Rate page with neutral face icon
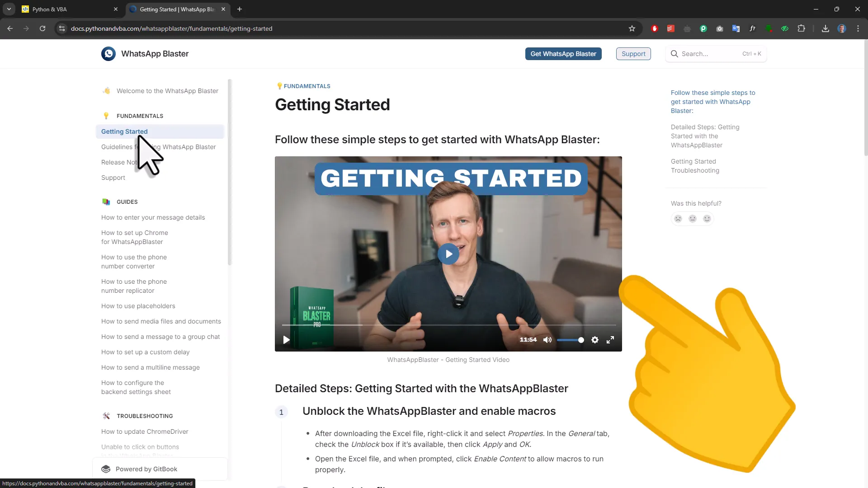Viewport: 868px width, 488px height. [693, 219]
